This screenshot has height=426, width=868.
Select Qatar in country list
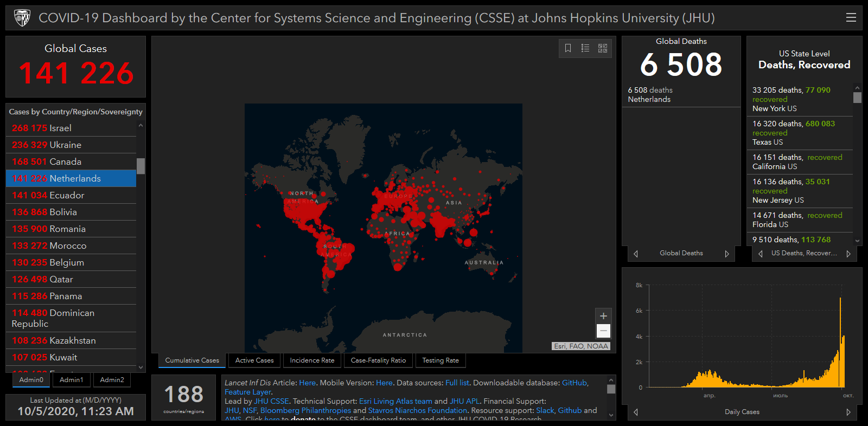click(x=71, y=279)
